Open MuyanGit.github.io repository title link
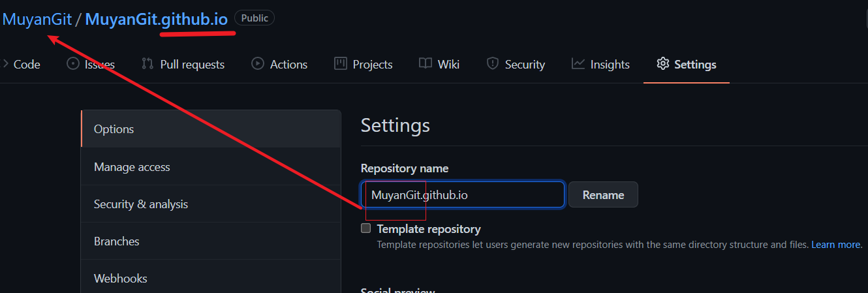 tap(157, 19)
